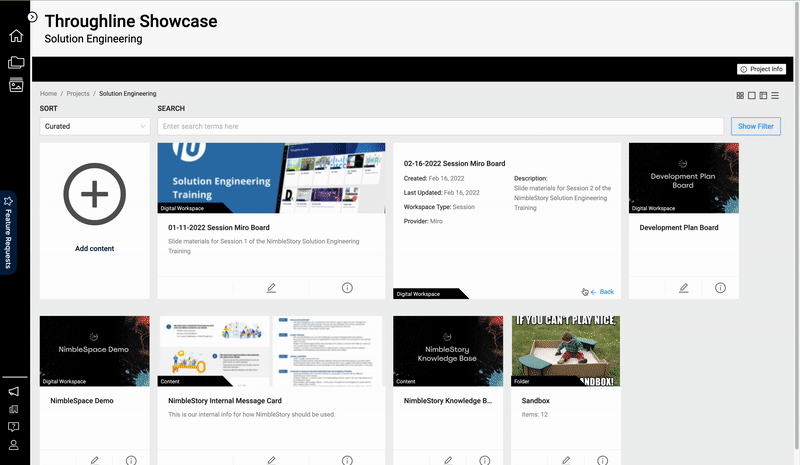Open the Curated sort dropdown
This screenshot has width=800, height=465.
[x=95, y=126]
